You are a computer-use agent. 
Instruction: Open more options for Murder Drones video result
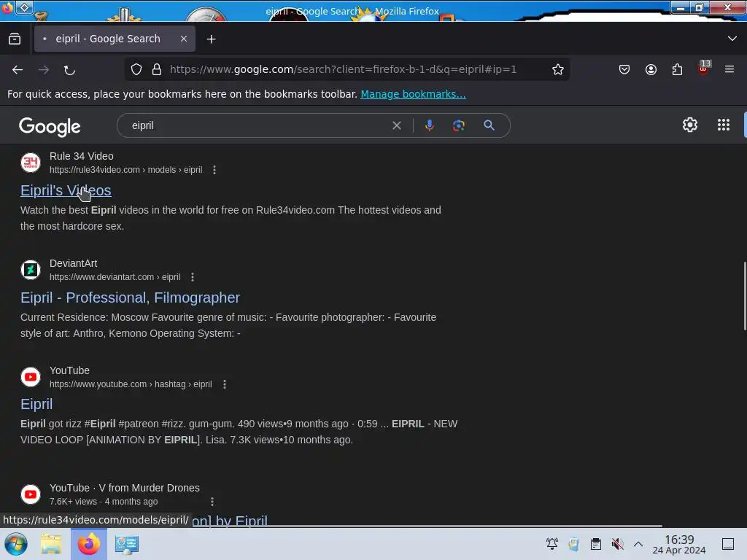tap(212, 502)
